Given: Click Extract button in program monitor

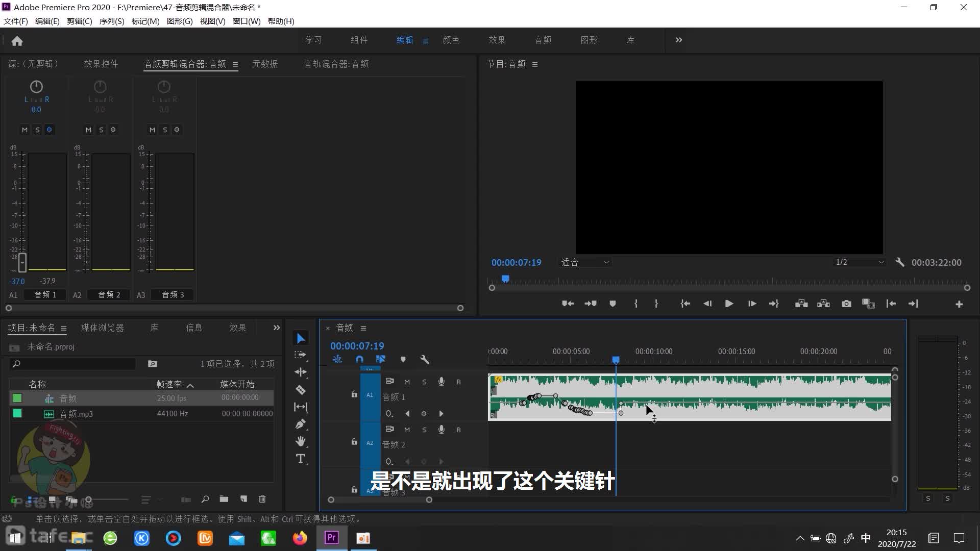Looking at the screenshot, I should (x=823, y=304).
